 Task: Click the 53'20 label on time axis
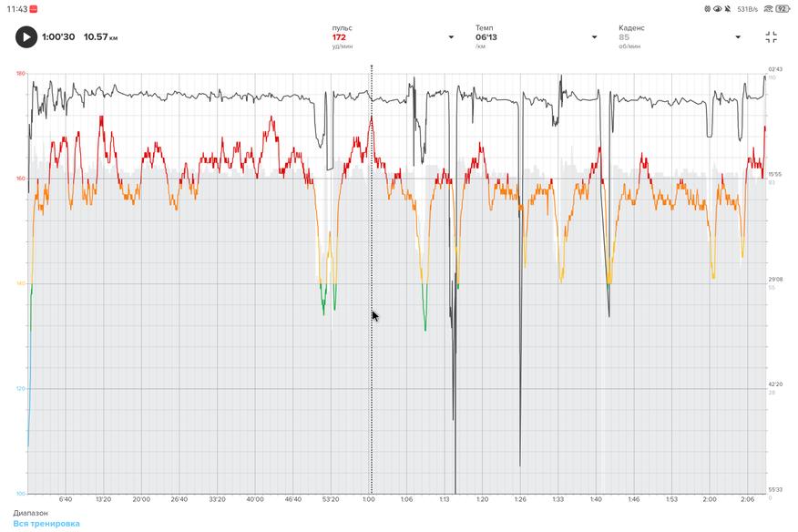(331, 499)
